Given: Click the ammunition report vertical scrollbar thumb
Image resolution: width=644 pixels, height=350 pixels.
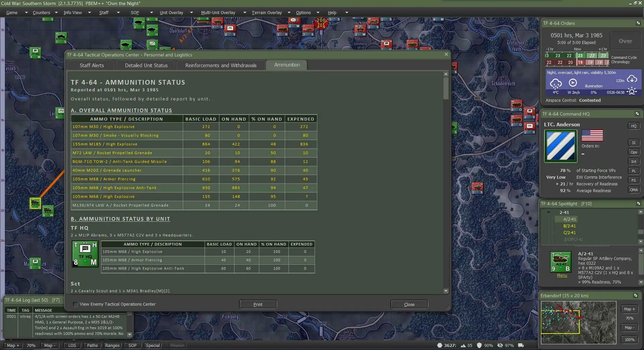Looking at the screenshot, I should point(446,88).
